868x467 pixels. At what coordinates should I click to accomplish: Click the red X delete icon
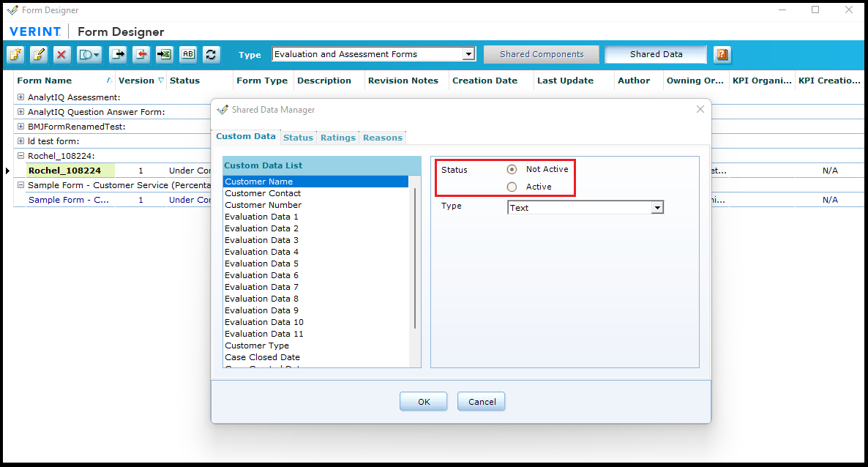tap(61, 54)
